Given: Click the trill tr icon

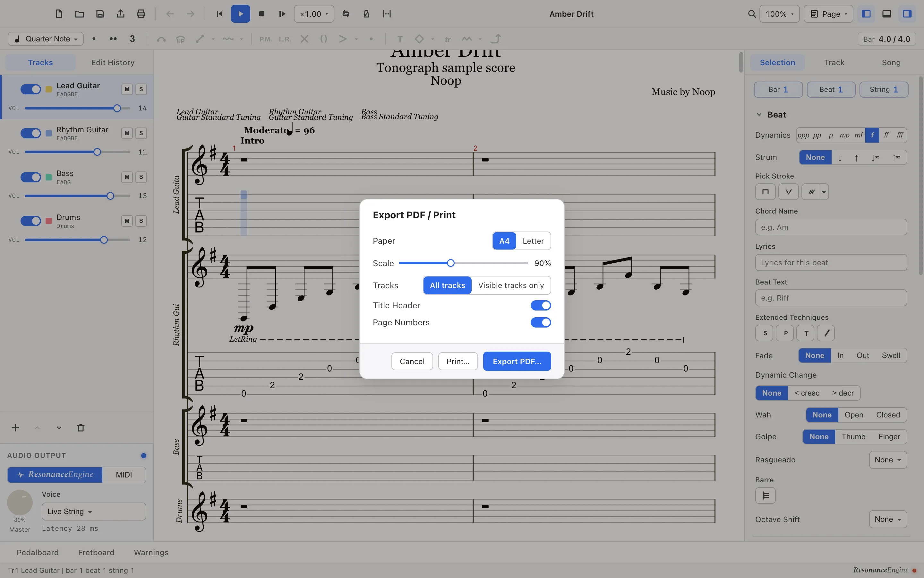Looking at the screenshot, I should click(x=448, y=39).
